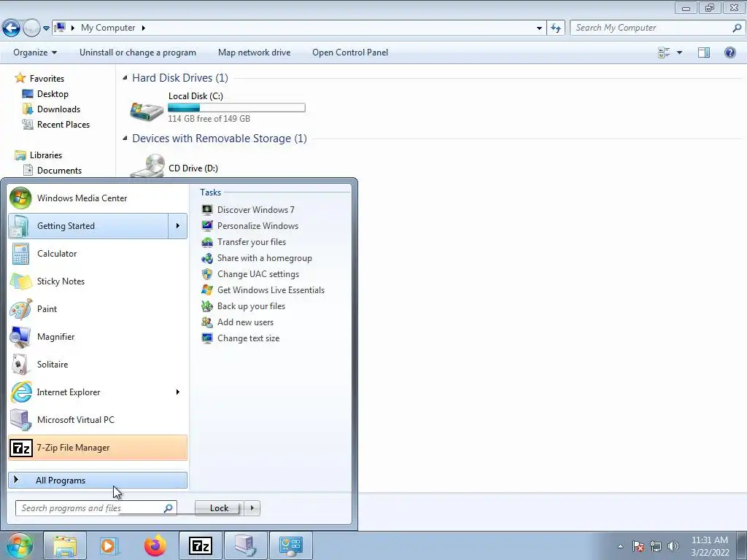Open Windows Media Center from Start menu
747x560 pixels.
tap(98, 198)
